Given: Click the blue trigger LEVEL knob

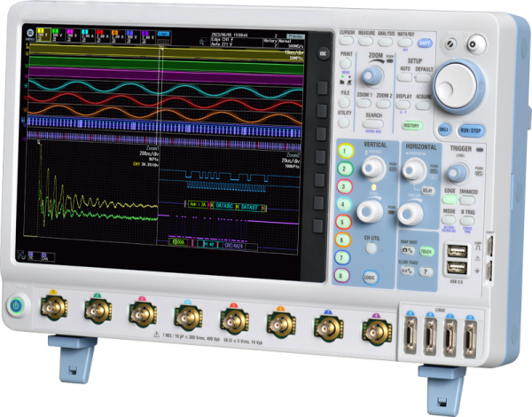Looking at the screenshot, I should click(x=458, y=173).
